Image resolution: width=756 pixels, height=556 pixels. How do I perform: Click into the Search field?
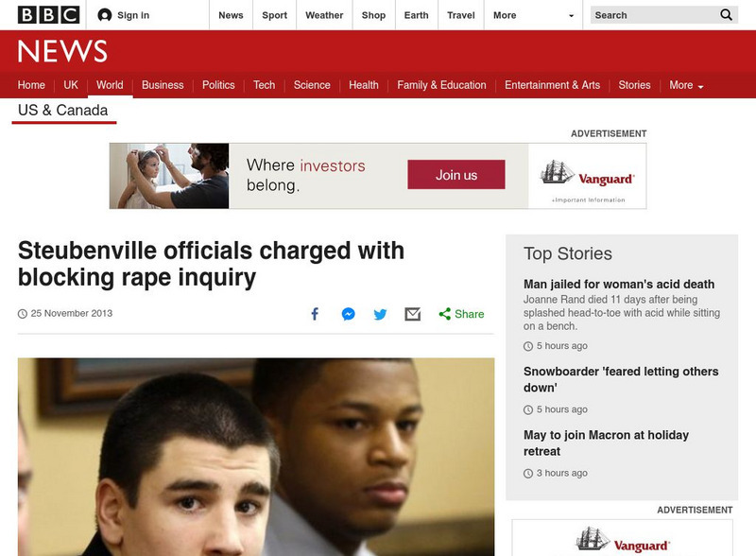655,15
